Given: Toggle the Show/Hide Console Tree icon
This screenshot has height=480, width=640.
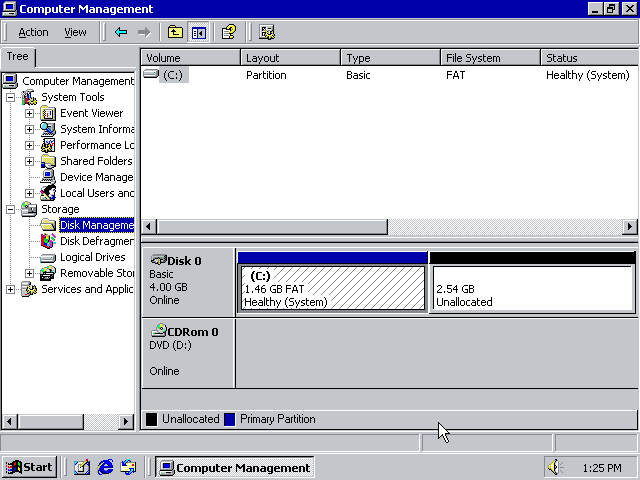Looking at the screenshot, I should [198, 32].
